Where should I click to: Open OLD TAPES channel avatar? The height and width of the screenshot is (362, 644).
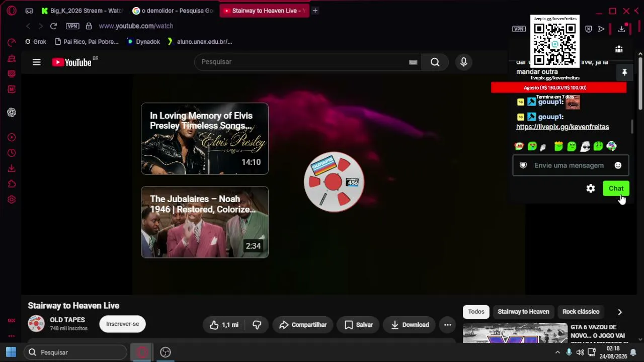[36, 324]
